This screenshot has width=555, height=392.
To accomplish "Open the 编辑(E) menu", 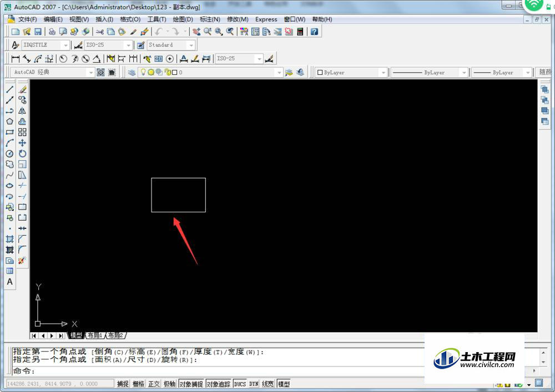I will (x=53, y=19).
